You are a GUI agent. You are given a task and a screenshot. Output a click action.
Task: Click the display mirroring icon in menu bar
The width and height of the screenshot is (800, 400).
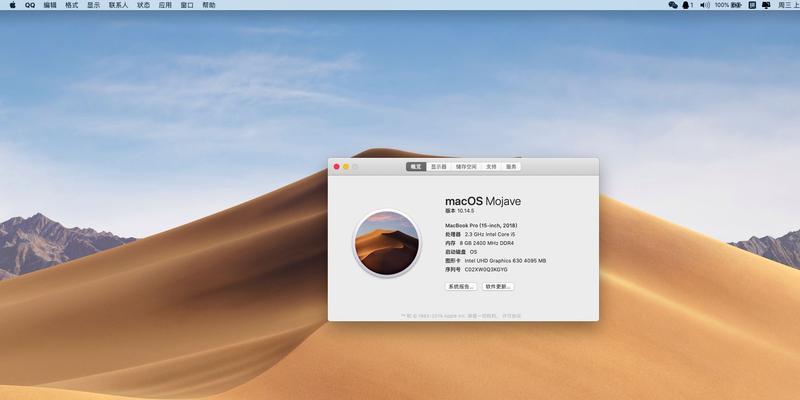tap(766, 5)
